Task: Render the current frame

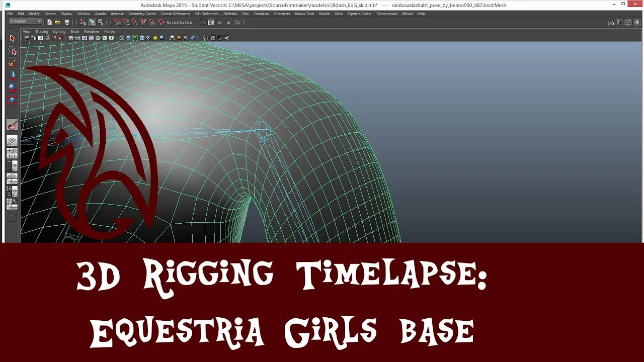Action: coord(219,22)
